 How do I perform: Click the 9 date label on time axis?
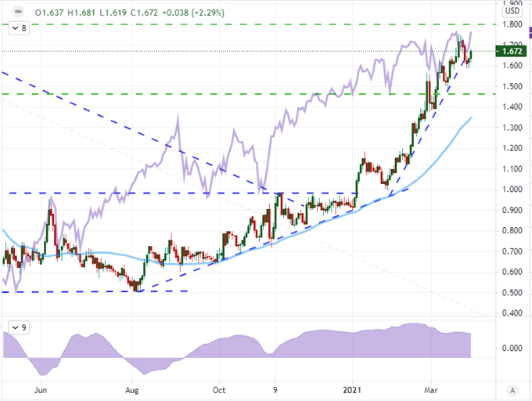(275, 390)
